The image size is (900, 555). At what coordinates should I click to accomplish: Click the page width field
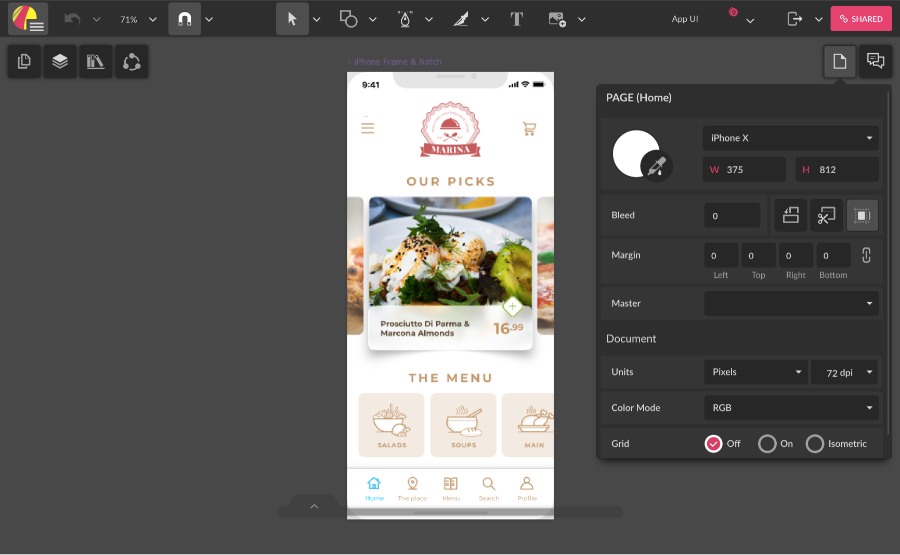click(745, 169)
